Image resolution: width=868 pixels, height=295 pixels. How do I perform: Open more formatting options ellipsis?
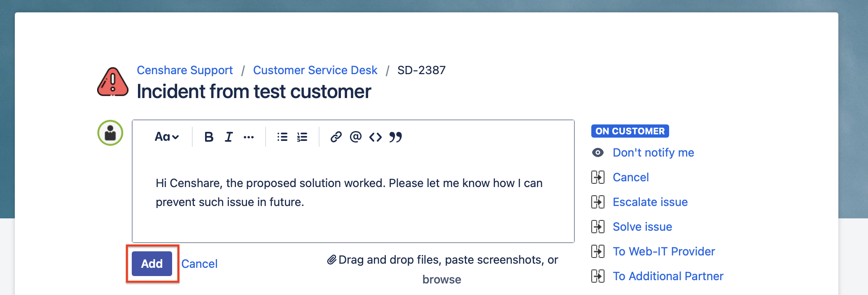(x=249, y=137)
